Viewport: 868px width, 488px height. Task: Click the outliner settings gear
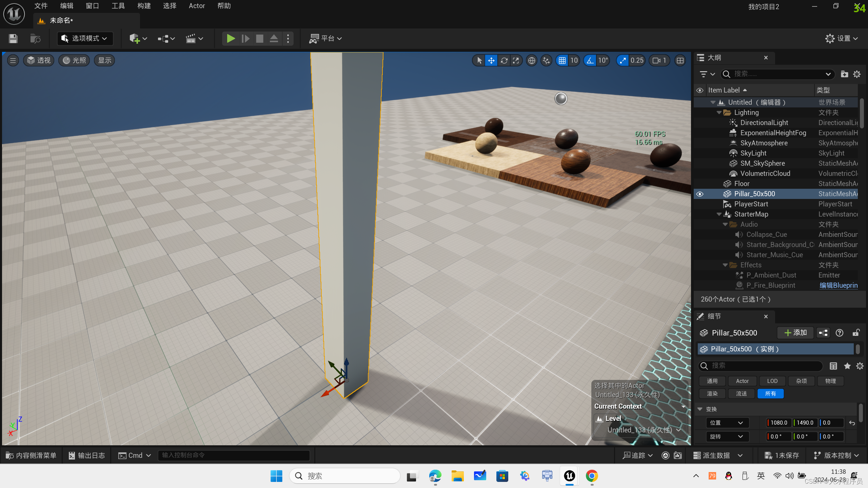857,74
